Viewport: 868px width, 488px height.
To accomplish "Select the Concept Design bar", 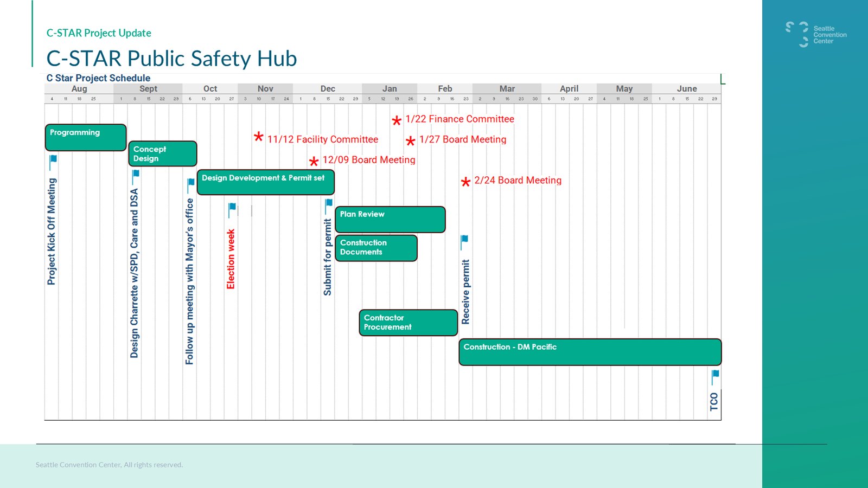I will [163, 153].
